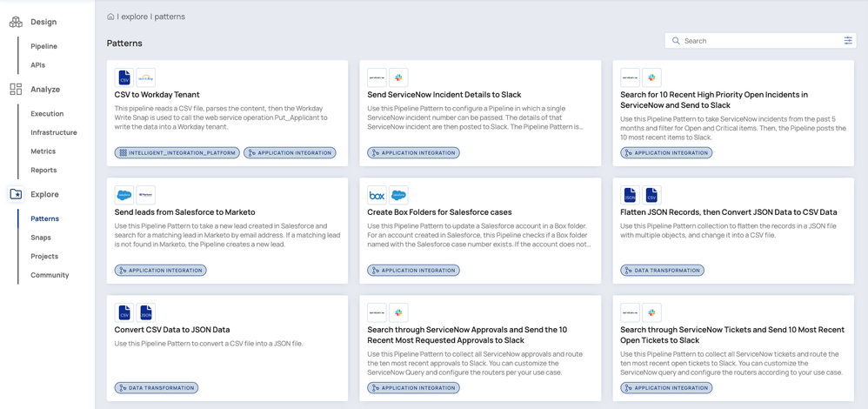Click Application Integration tag on CSV to Workday card

[x=290, y=153]
